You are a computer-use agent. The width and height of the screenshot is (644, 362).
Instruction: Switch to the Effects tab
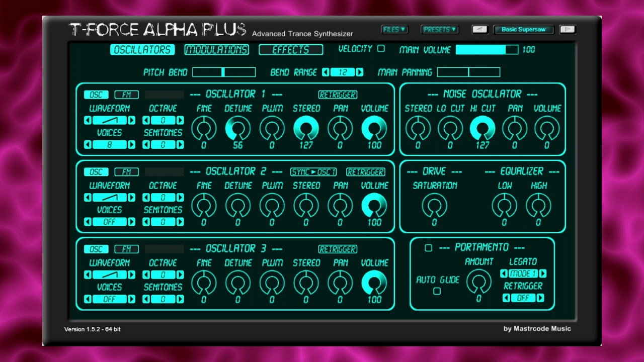(291, 50)
